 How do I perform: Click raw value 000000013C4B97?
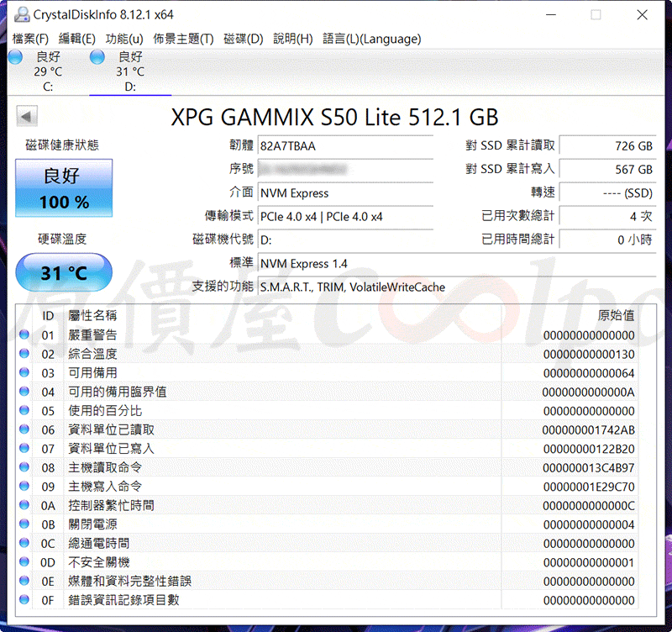click(x=589, y=468)
